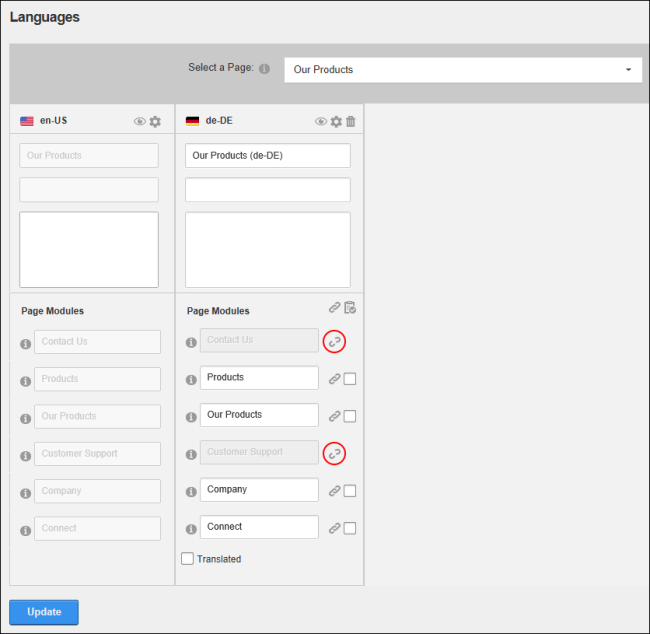Screen dimensions: 650x634
Task: Click link-all-modules icon in de-DE Page Modules header
Action: tap(335, 307)
